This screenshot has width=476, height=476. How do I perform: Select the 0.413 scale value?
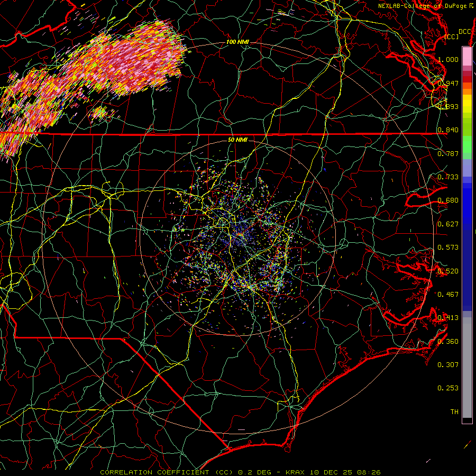[448, 317]
